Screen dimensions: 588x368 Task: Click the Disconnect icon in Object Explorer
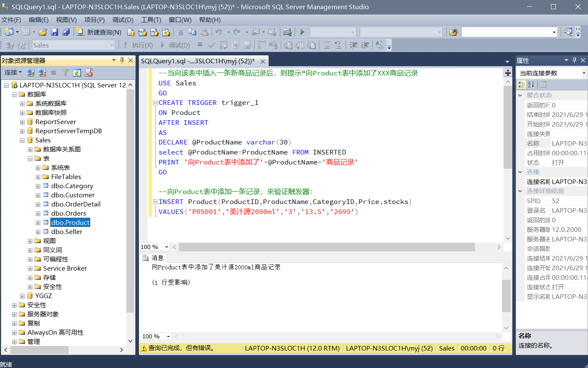42,73
